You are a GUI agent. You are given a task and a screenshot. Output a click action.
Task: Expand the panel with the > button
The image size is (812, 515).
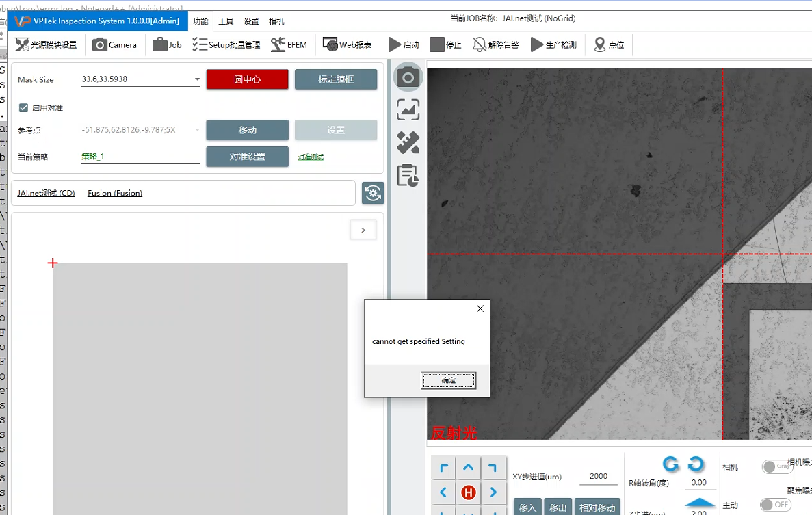[363, 230]
